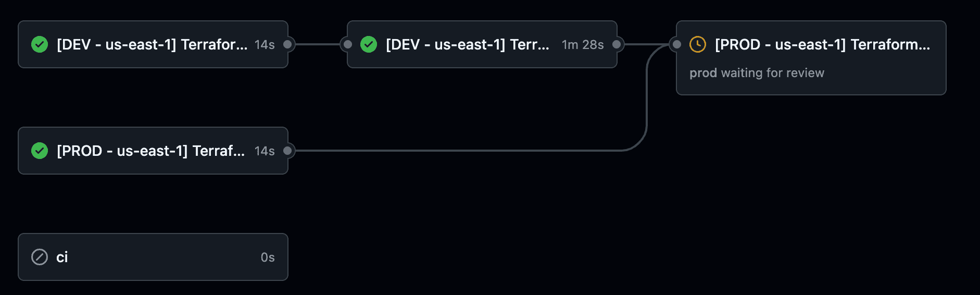Screen dimensions: 980x295
Task: Open the ci job
Action: pyautogui.click(x=62, y=257)
